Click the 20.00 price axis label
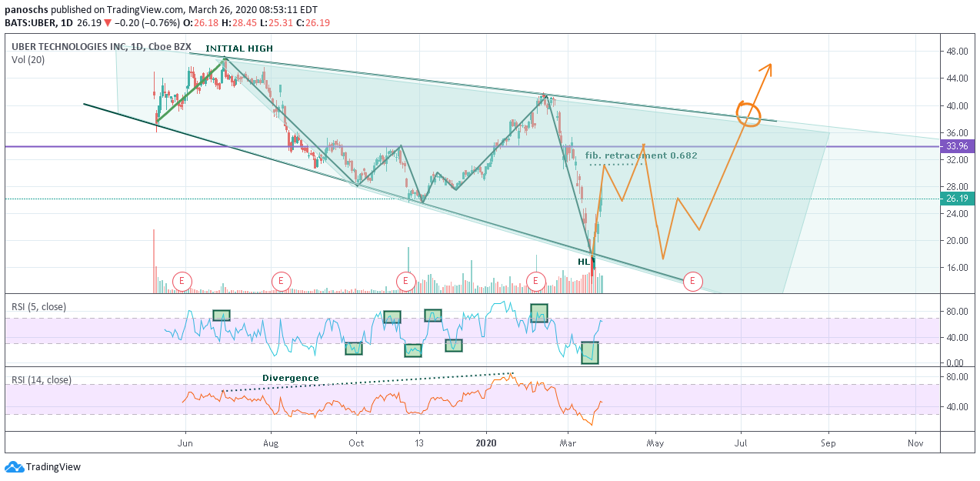The height and width of the screenshot is (481, 980). click(x=957, y=241)
